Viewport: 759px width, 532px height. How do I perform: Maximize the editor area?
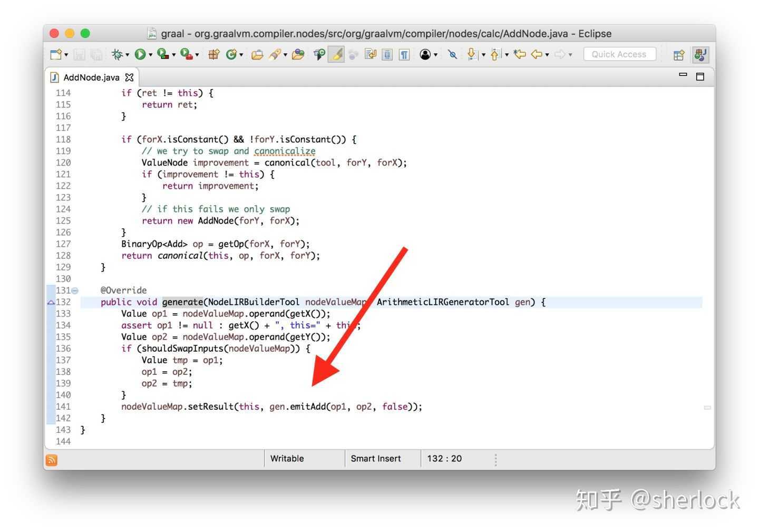point(700,76)
